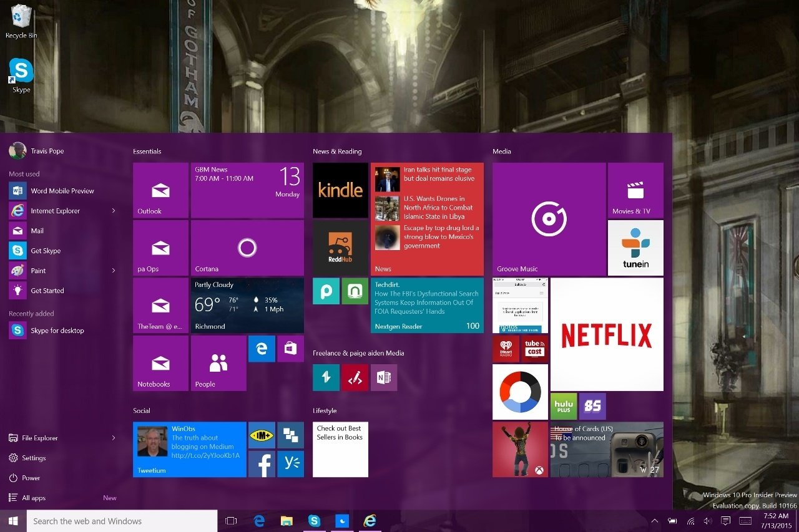Open the Yammer tile

(290, 464)
